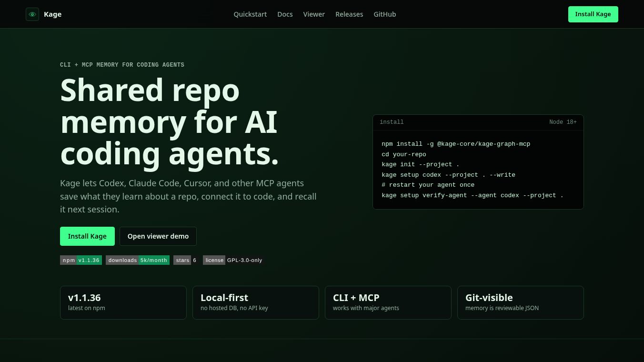Select the CLI + MCP feature card
Screen dimensions: 644x362
388,302
